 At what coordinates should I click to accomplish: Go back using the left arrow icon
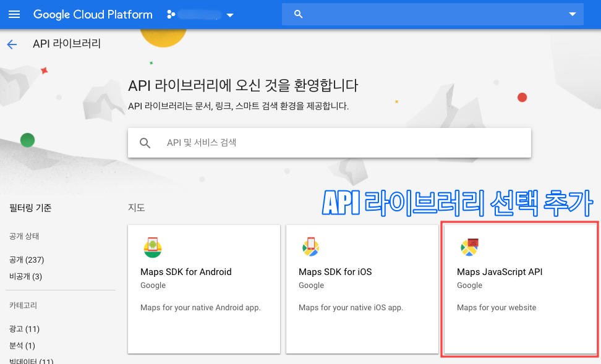pos(12,44)
